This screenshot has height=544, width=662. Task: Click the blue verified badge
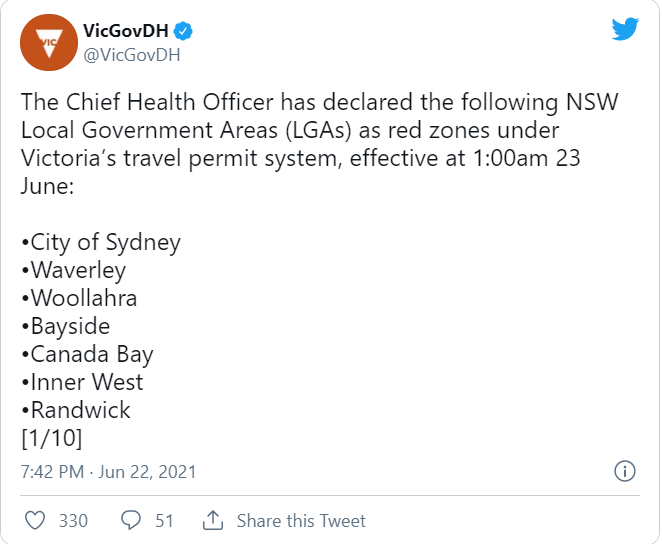click(x=183, y=31)
